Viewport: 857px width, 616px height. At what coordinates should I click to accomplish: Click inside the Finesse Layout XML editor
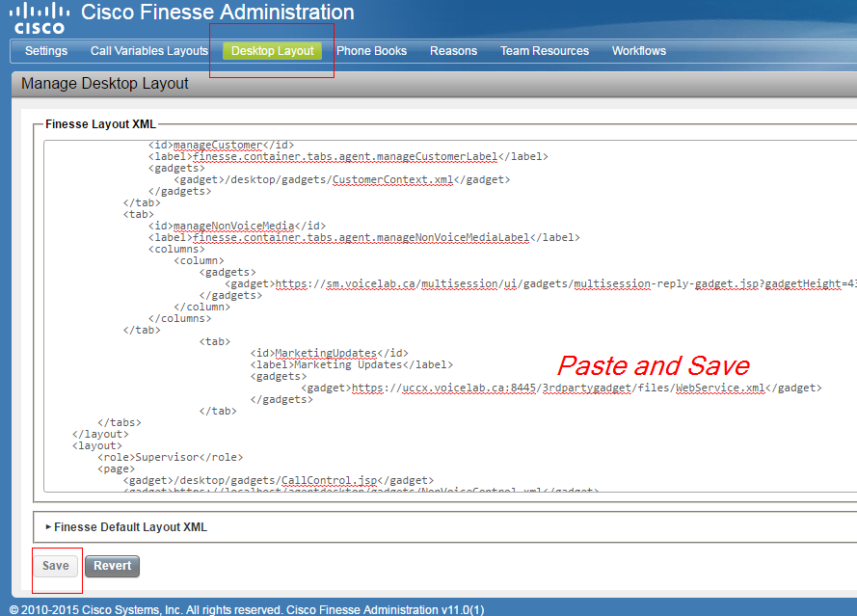pos(450,316)
